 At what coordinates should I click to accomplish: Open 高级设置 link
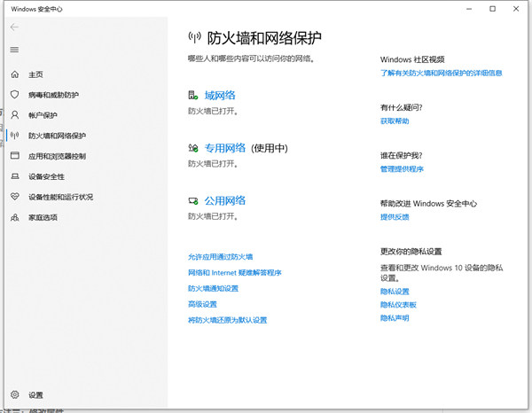pos(202,304)
